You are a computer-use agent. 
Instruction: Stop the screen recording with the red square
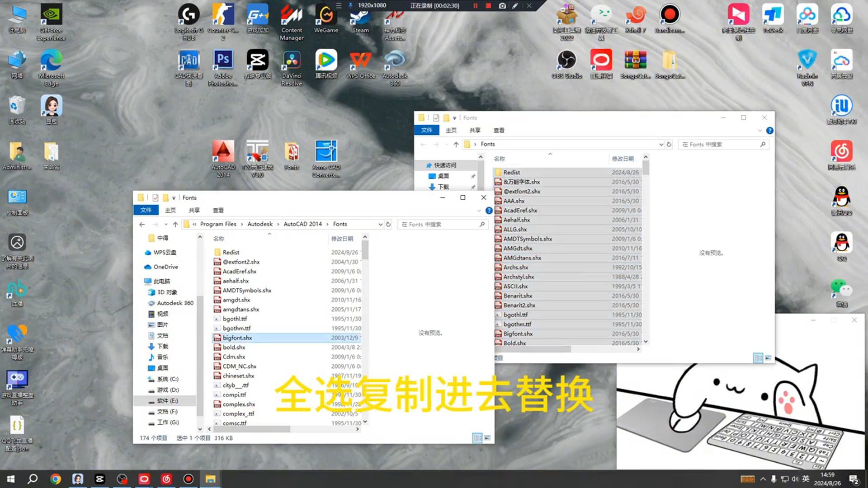pos(488,6)
